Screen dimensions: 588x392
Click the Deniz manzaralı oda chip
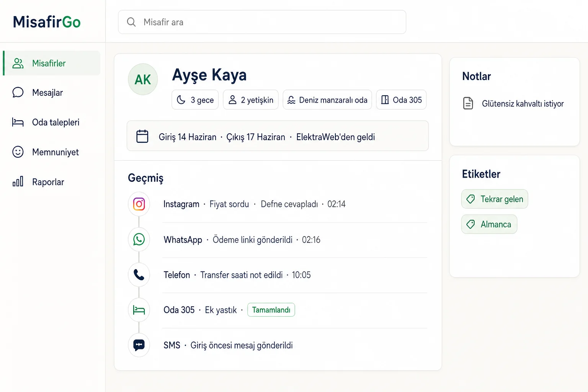(327, 100)
